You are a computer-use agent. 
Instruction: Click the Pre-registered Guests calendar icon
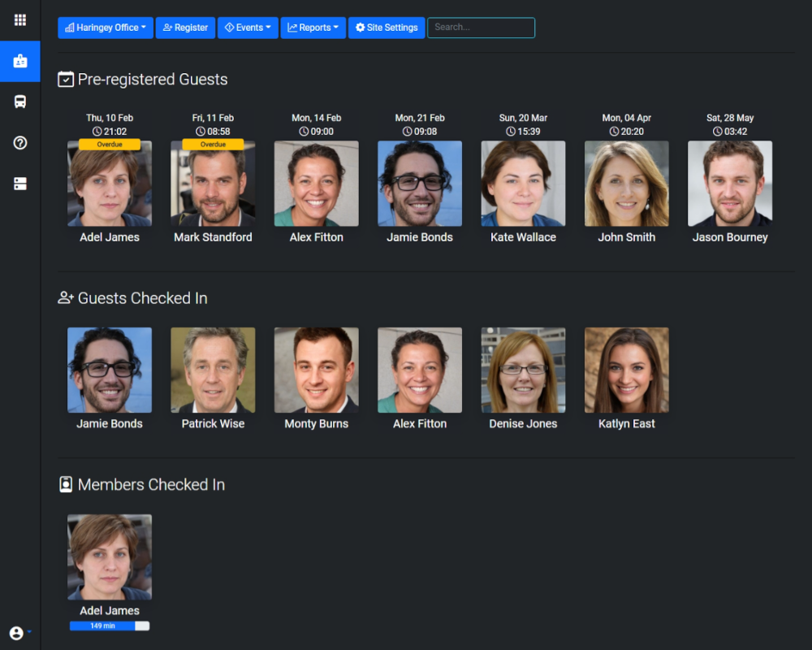[66, 80]
